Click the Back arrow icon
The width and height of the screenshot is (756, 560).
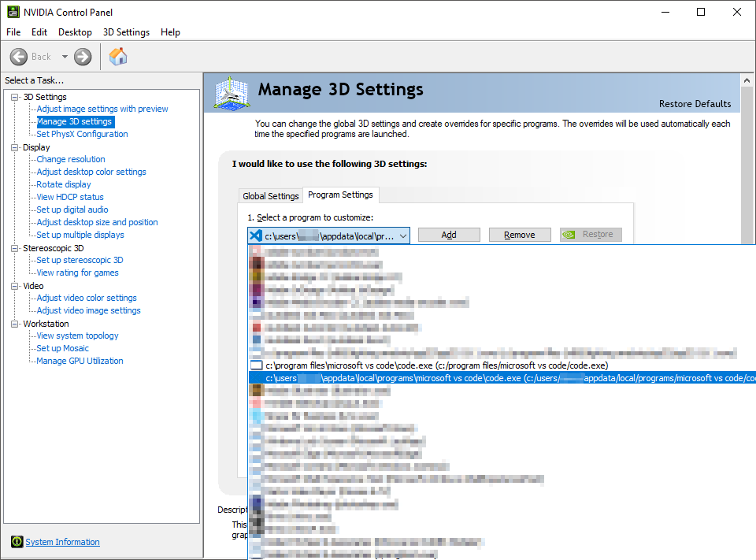point(19,57)
